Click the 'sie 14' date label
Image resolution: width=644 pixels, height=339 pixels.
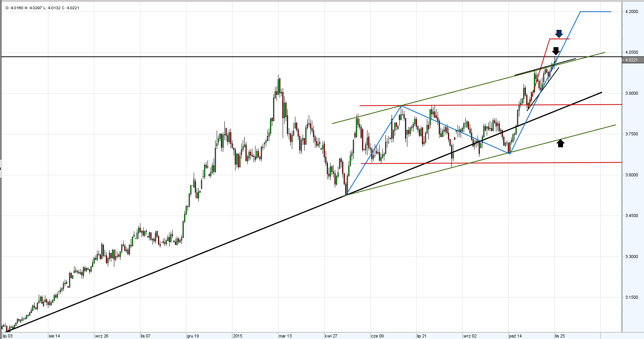[x=54, y=336]
